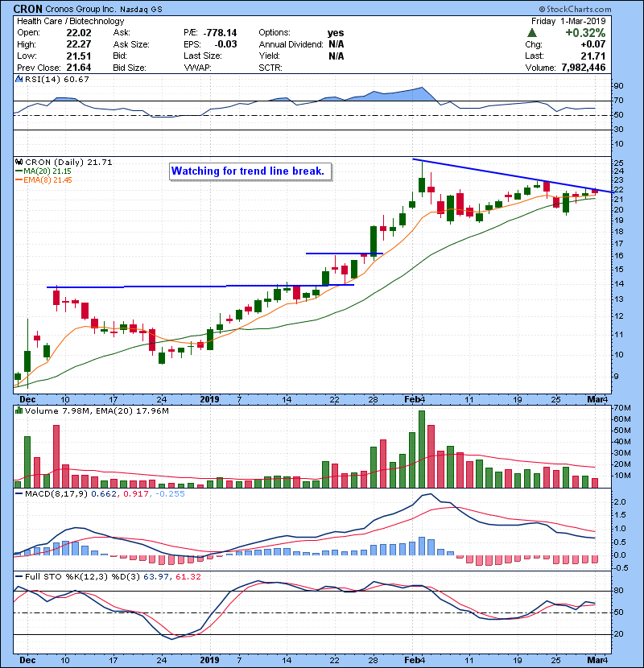Click the percent change +0.32%

click(x=585, y=33)
